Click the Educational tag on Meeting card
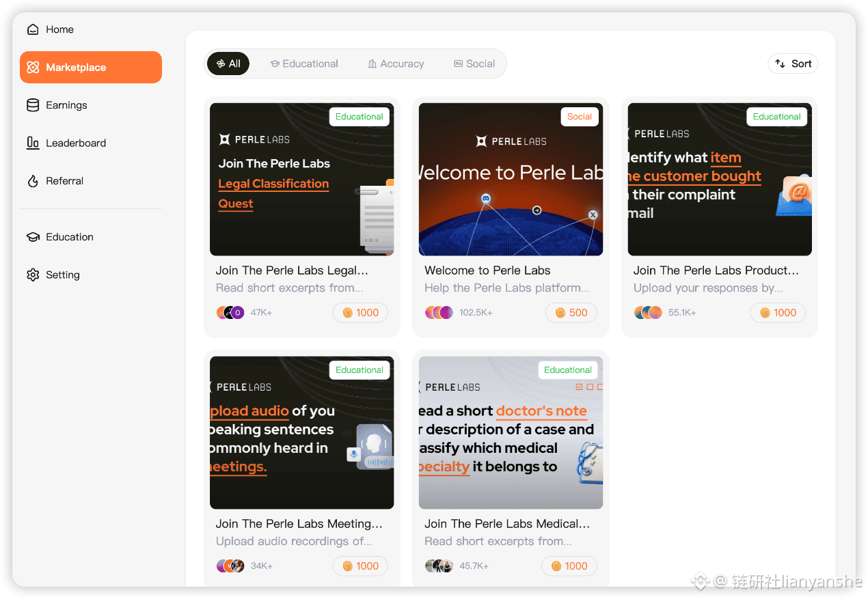The height and width of the screenshot is (599, 868). (x=360, y=370)
